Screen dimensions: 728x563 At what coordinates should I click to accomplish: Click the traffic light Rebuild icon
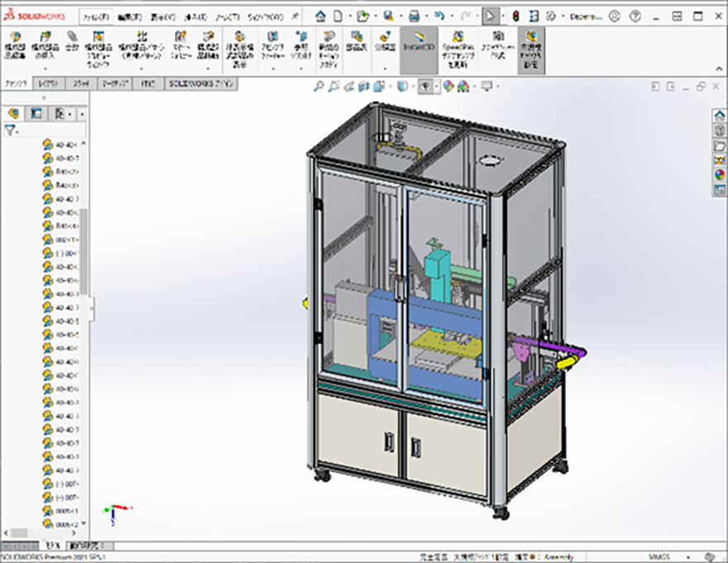(515, 16)
